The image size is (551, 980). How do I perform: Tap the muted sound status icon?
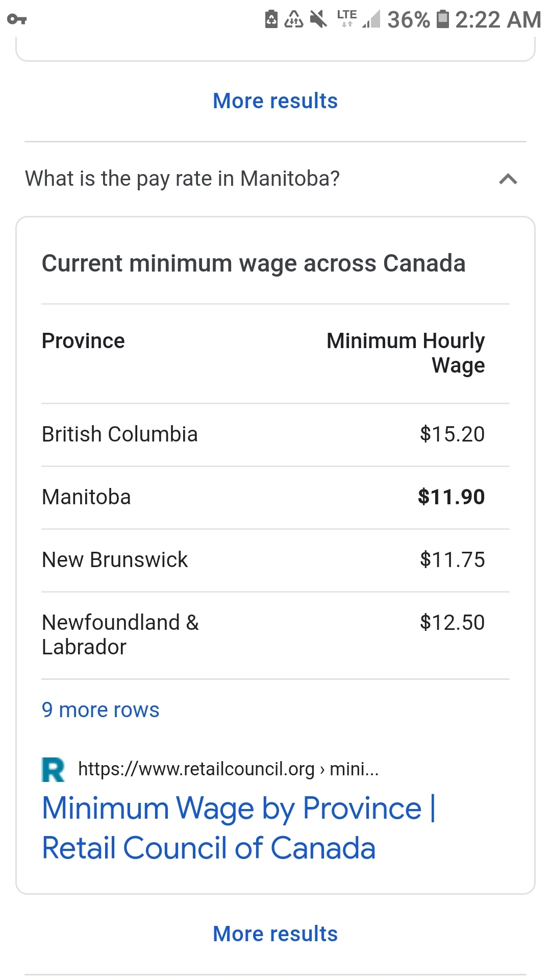click(318, 19)
